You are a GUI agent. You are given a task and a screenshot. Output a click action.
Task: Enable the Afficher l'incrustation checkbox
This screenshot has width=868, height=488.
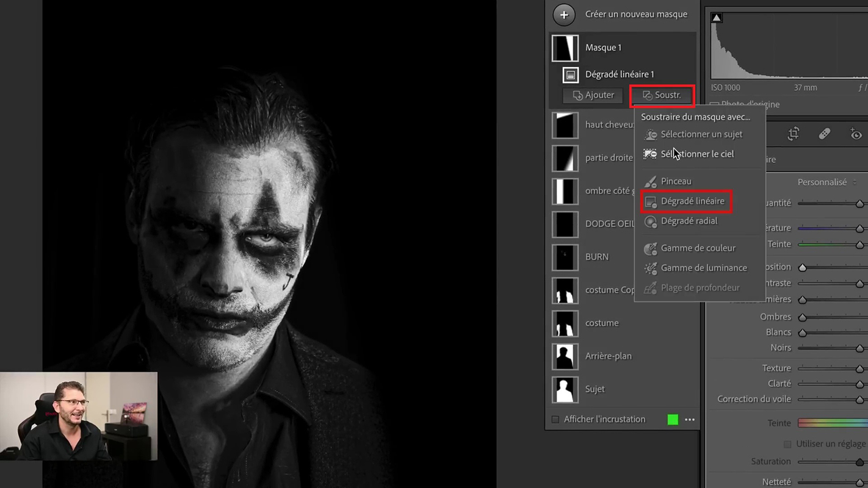point(555,420)
